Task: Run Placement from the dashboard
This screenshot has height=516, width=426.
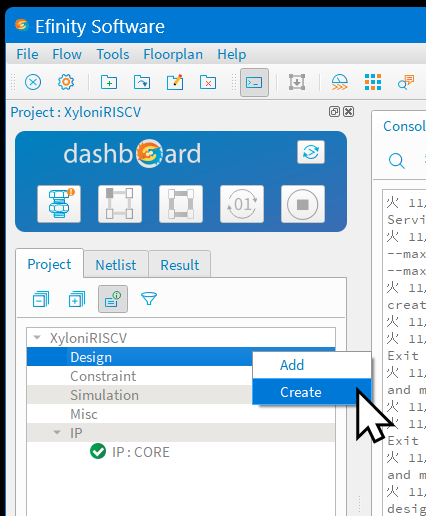Action: 120,204
